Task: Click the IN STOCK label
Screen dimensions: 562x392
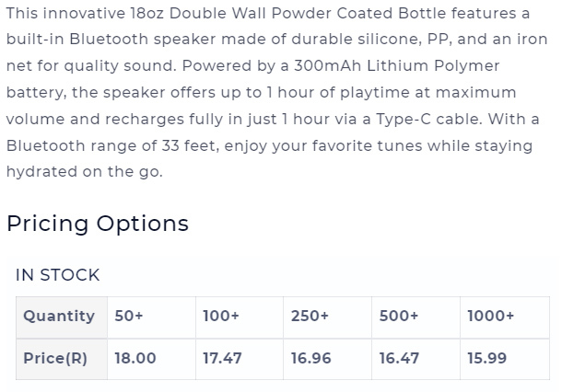Action: tap(58, 275)
